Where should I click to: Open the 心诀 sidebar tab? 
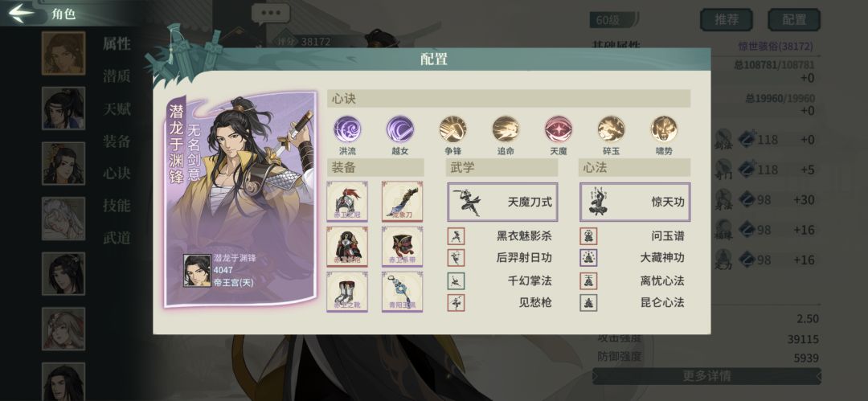(117, 174)
